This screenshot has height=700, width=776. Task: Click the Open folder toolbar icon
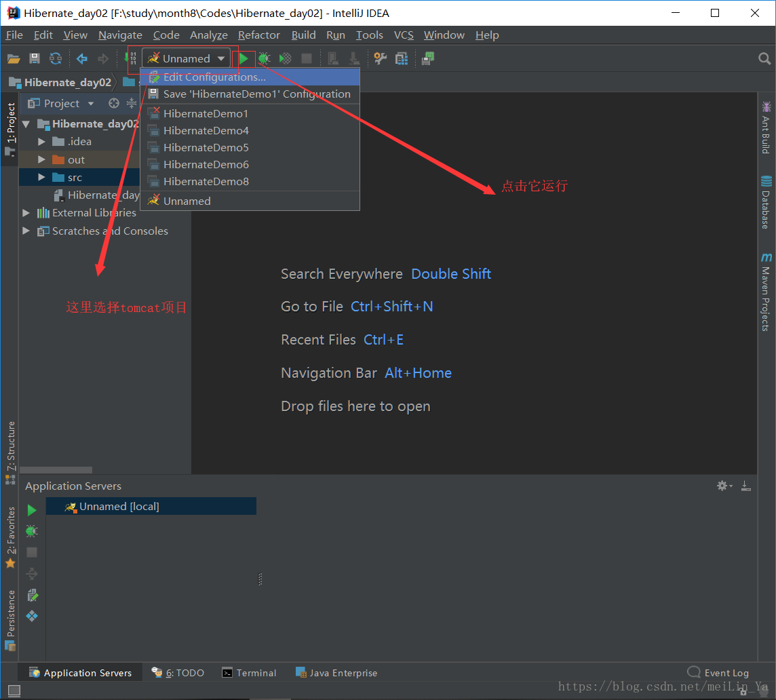pos(14,59)
